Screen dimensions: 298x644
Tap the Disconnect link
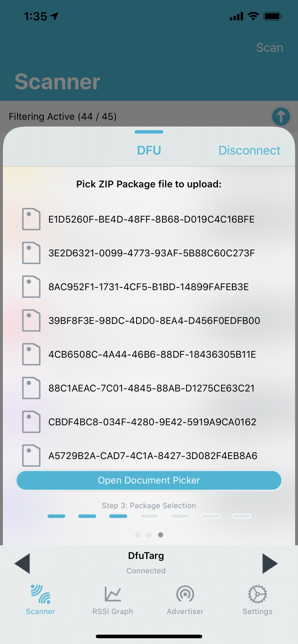tap(249, 150)
